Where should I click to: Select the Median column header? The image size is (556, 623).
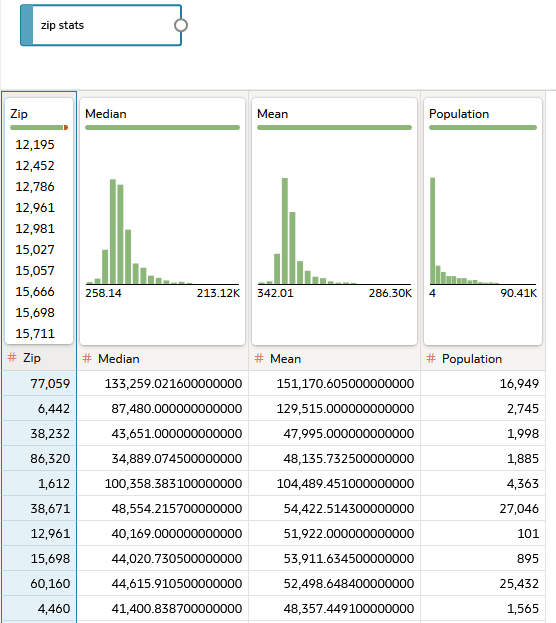163,359
